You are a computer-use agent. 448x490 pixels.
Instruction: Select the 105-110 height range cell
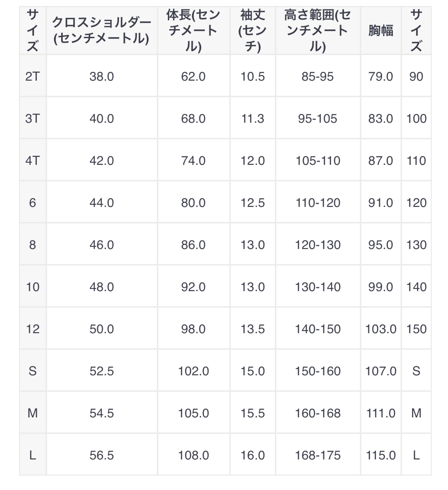pos(318,161)
